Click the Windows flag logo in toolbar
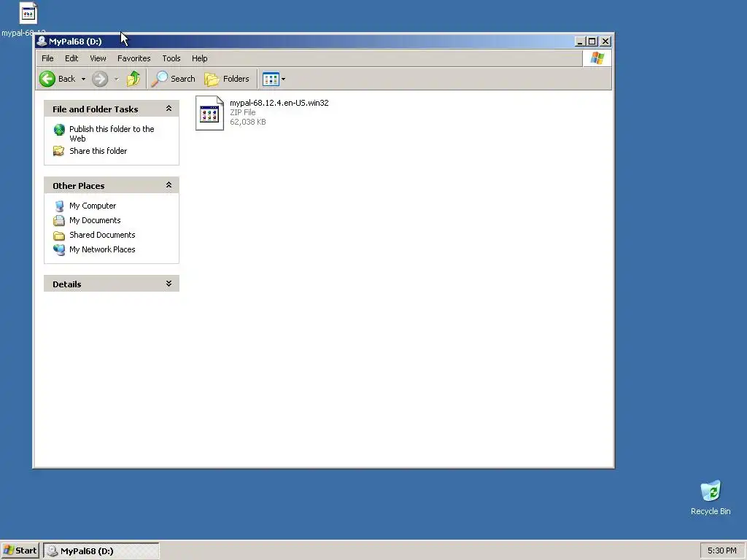Viewport: 747px width, 560px height. click(x=597, y=58)
